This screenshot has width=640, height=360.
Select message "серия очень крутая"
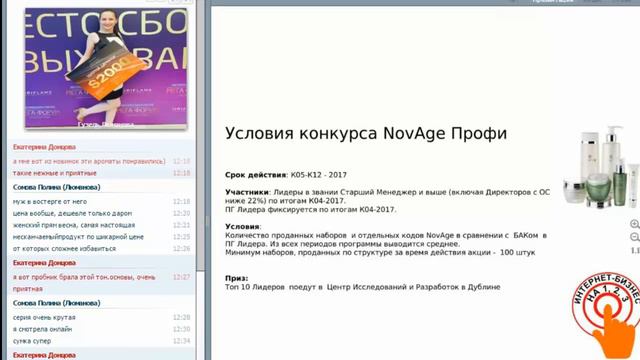44,318
